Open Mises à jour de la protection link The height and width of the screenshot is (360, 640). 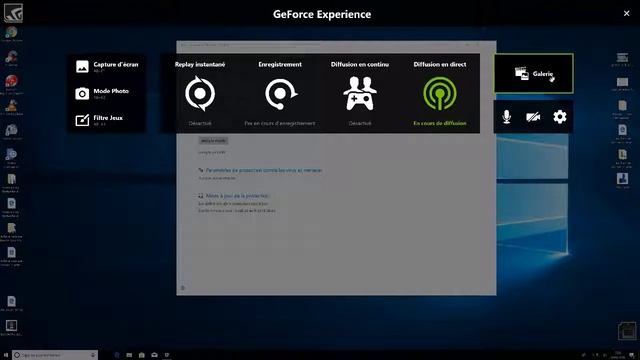pyautogui.click(x=237, y=196)
